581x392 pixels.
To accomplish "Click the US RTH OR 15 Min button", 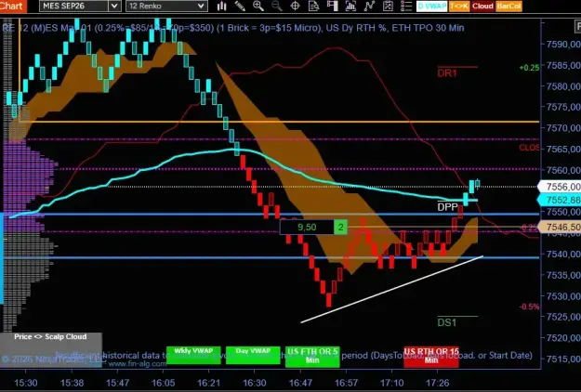I will coord(431,357).
